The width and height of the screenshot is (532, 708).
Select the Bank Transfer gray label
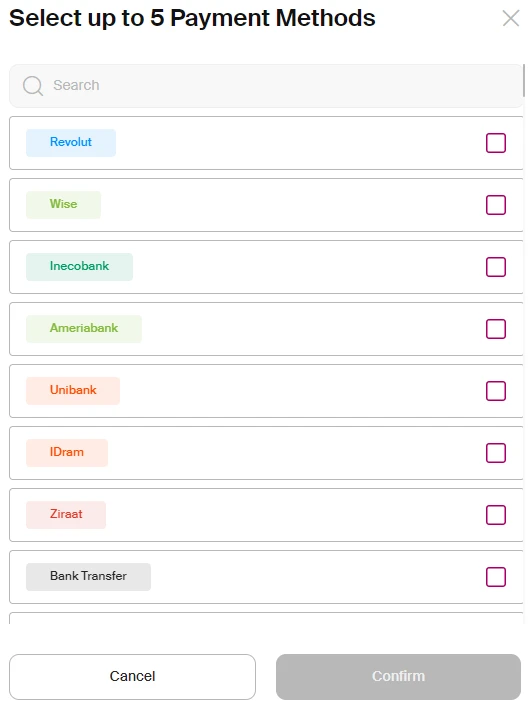pyautogui.click(x=88, y=577)
